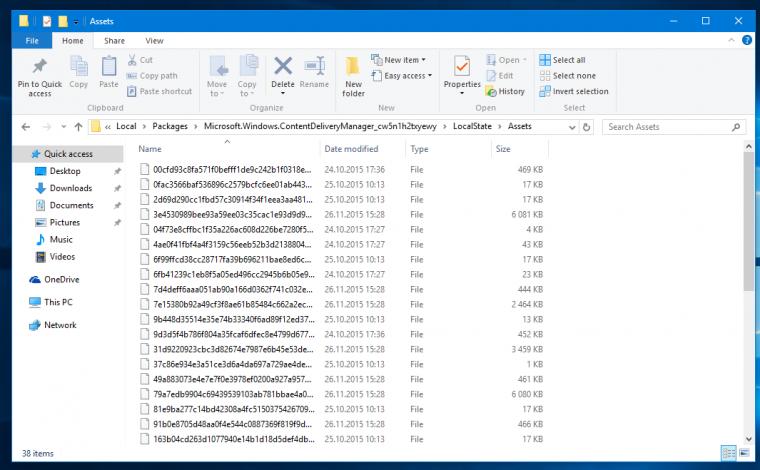Sort by Size column header
760x470 pixels.
tap(520, 149)
